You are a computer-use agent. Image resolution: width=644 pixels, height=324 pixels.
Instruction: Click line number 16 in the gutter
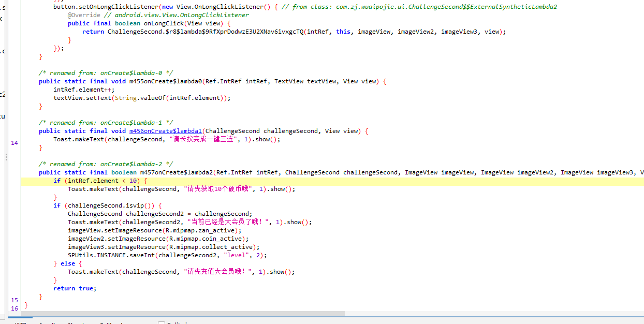point(14,308)
